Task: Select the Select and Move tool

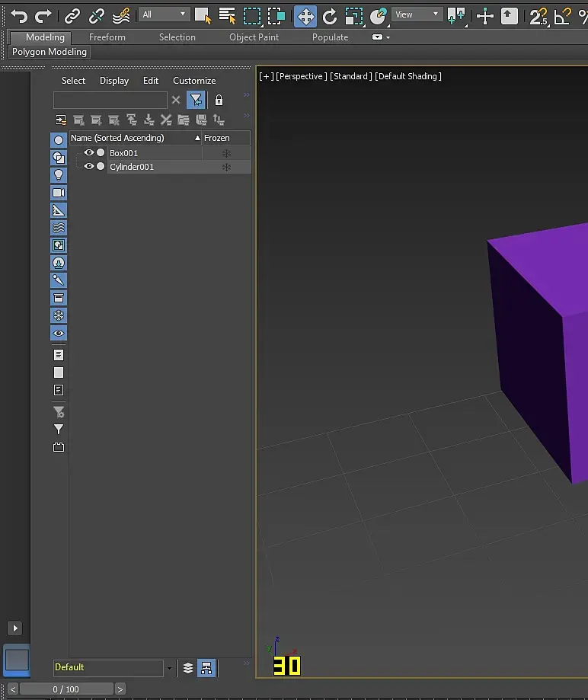Action: [x=305, y=15]
